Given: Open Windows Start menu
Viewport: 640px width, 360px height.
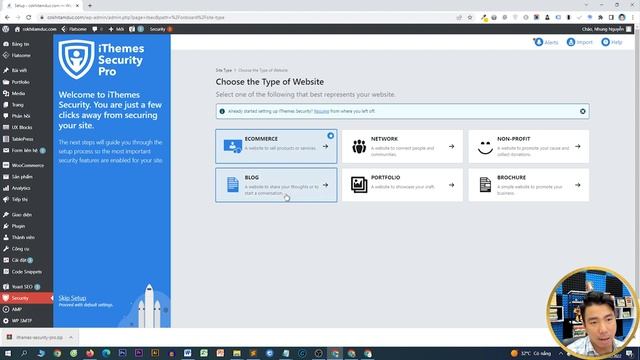Looking at the screenshot, I should (x=7, y=353).
